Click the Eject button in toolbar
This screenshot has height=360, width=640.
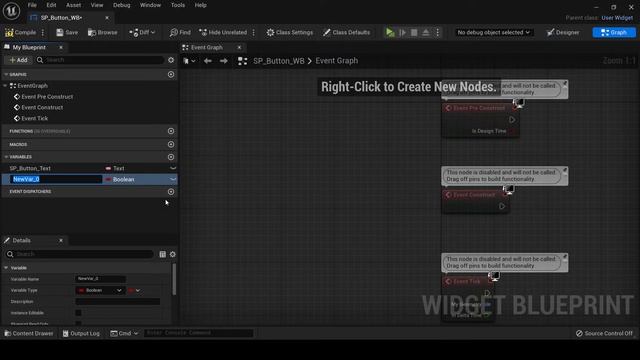(x=426, y=32)
